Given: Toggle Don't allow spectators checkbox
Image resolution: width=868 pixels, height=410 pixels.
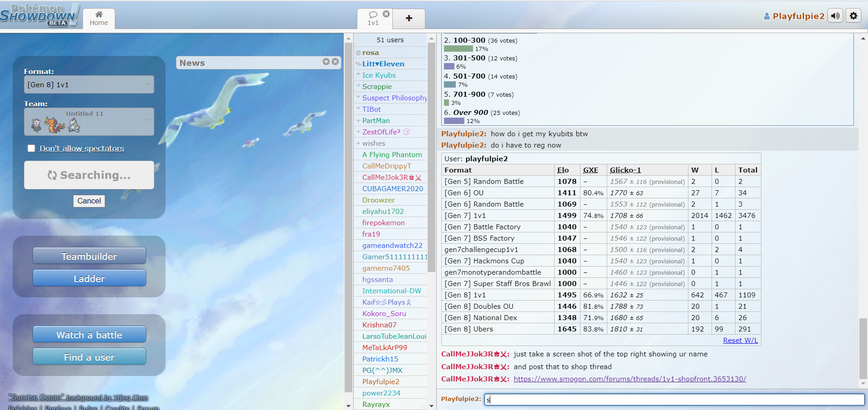Looking at the screenshot, I should [x=31, y=148].
